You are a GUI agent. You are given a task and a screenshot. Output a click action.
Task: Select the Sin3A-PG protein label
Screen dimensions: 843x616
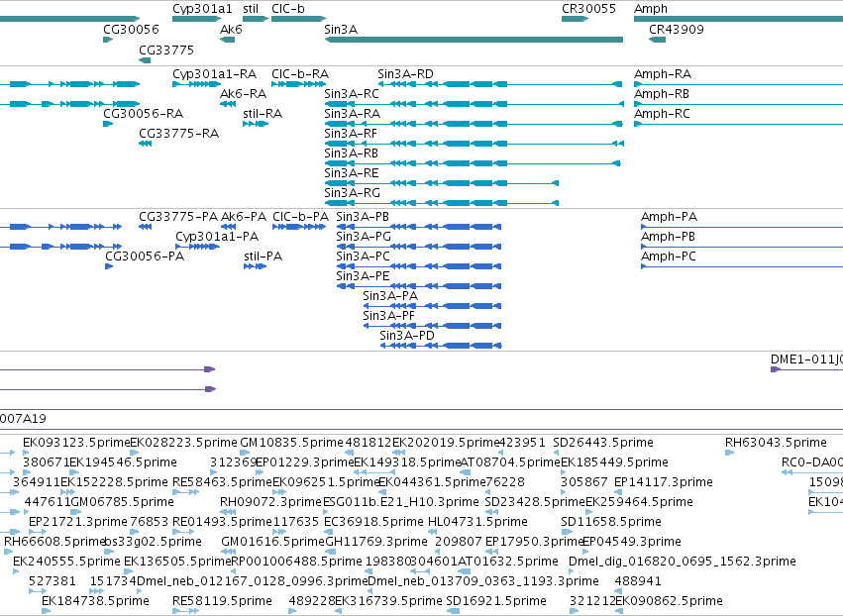pyautogui.click(x=364, y=237)
